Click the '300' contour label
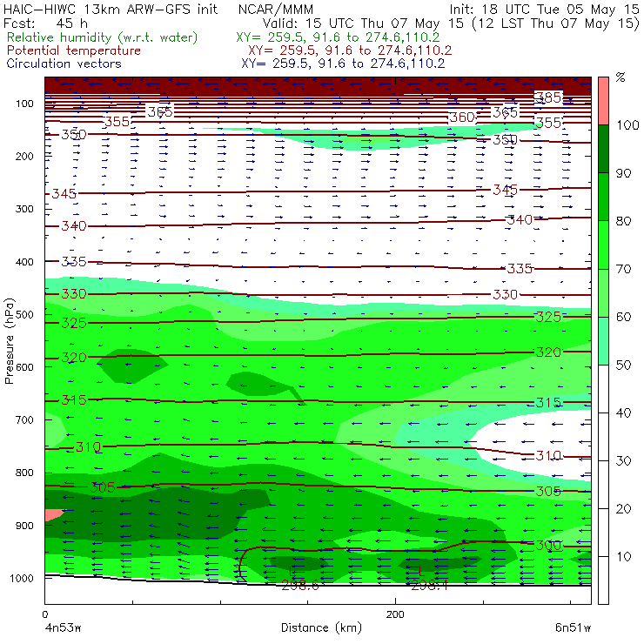 tap(548, 545)
